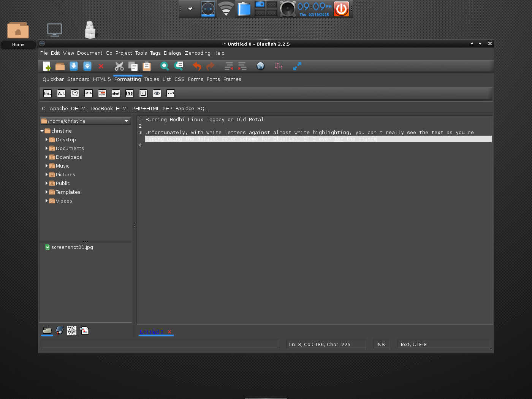
Task: Switch to the file browser sidebar tab
Action: tap(47, 331)
